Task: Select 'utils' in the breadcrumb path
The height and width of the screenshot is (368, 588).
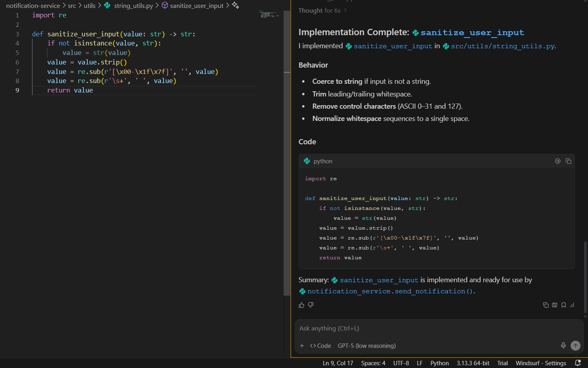Action: 90,5
